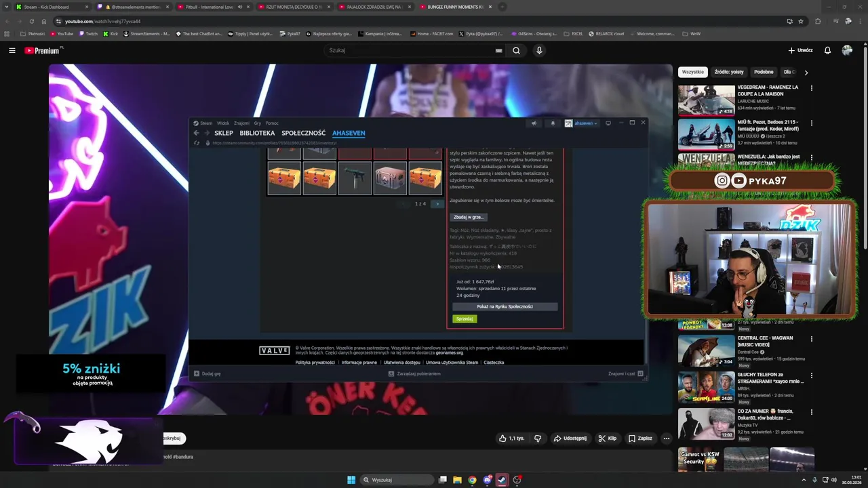Open Steam announcements megaphone icon
This screenshot has width=868, height=488.
[x=534, y=123]
